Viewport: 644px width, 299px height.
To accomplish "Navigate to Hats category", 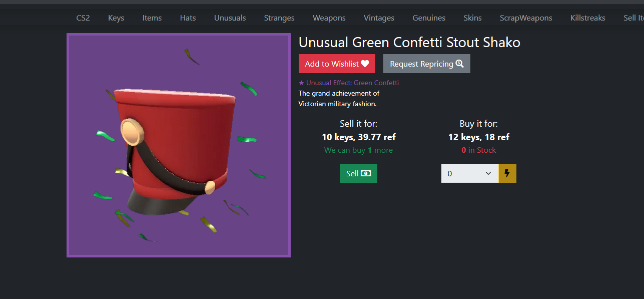I will 188,18.
